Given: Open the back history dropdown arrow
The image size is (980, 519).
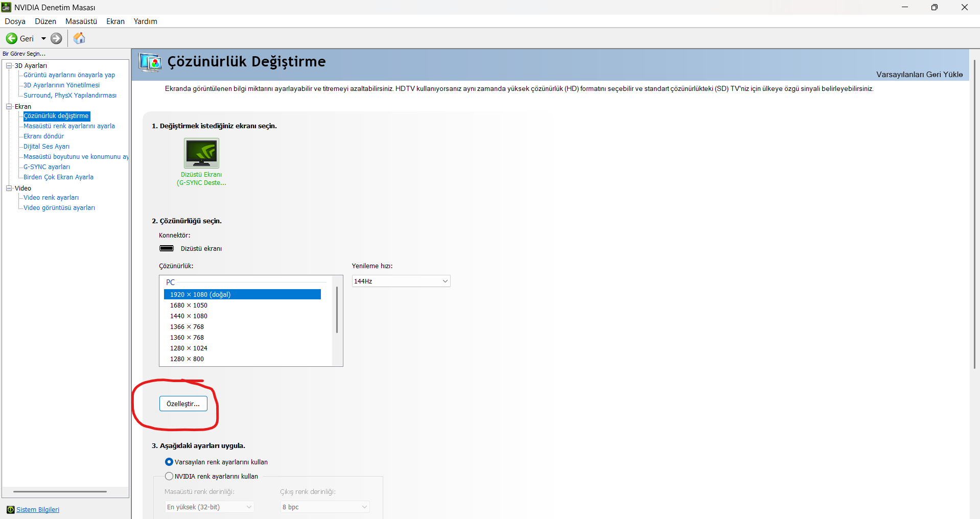Looking at the screenshot, I should tap(43, 38).
